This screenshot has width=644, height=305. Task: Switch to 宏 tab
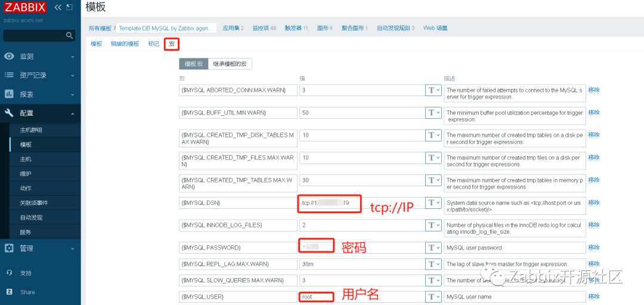(172, 44)
